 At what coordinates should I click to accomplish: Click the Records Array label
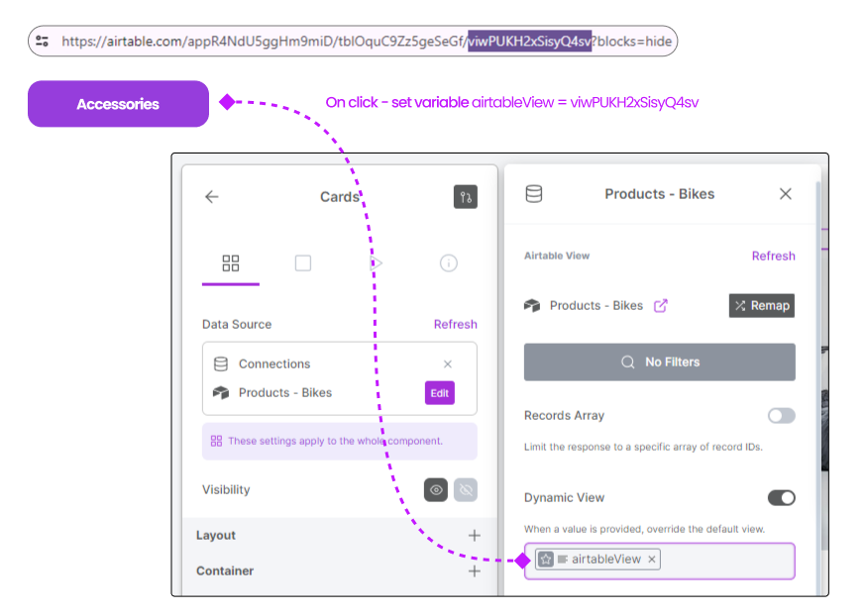(564, 416)
